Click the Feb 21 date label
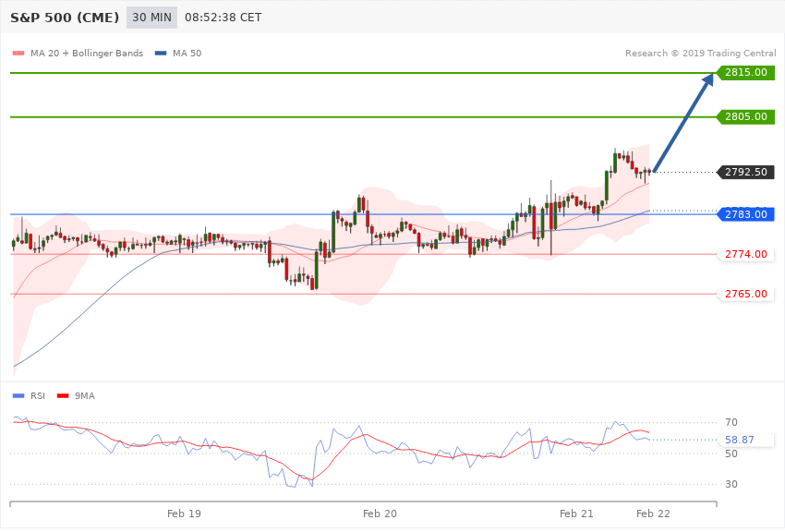785x532 pixels. (576, 514)
